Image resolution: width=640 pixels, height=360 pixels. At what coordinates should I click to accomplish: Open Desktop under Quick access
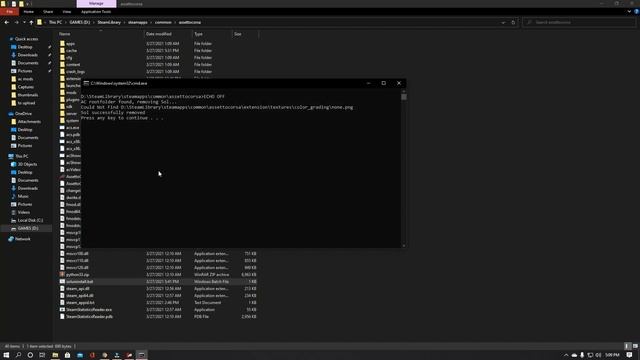point(24,47)
